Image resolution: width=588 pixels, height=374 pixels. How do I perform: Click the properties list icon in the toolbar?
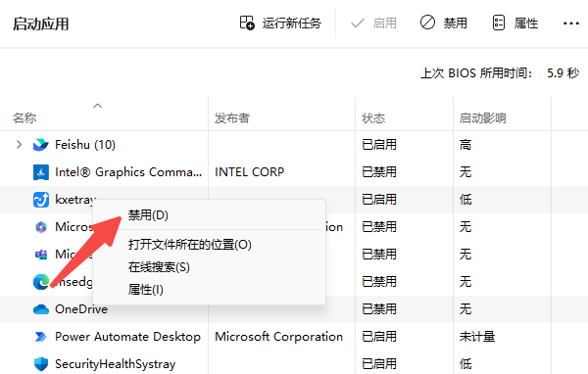pos(499,23)
